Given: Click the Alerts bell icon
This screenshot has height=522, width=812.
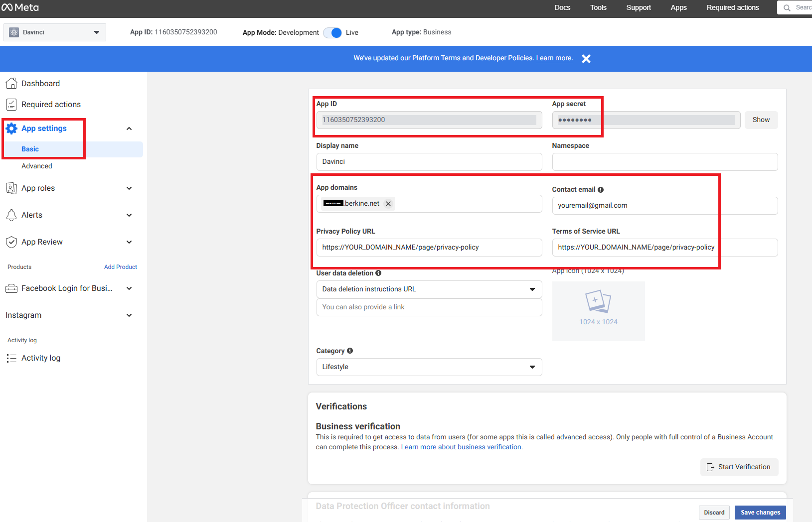Looking at the screenshot, I should coord(11,215).
